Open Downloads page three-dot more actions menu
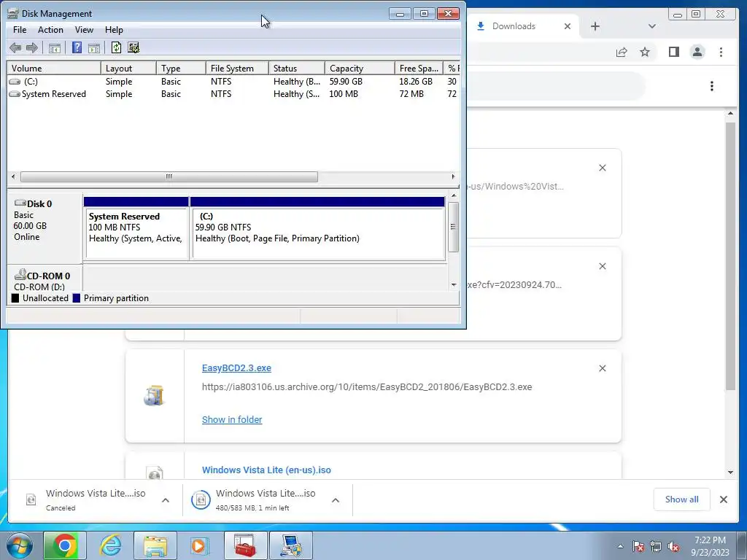The height and width of the screenshot is (560, 747). coord(712,86)
